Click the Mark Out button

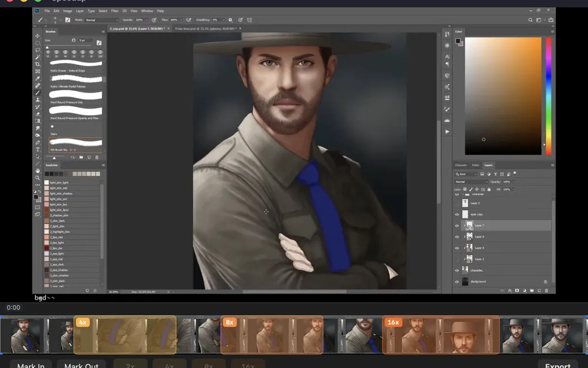(x=81, y=365)
